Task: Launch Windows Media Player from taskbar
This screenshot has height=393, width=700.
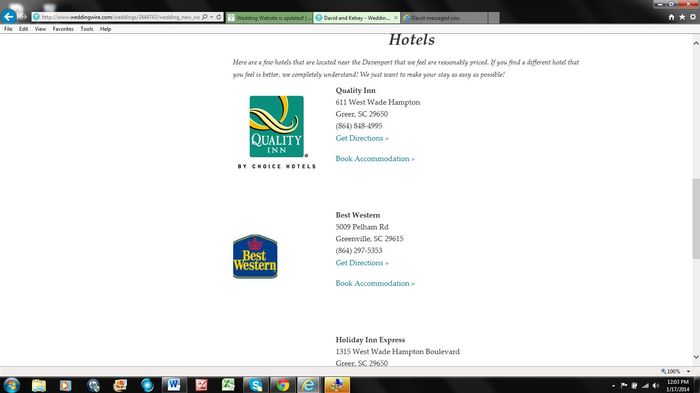Action: 66,385
